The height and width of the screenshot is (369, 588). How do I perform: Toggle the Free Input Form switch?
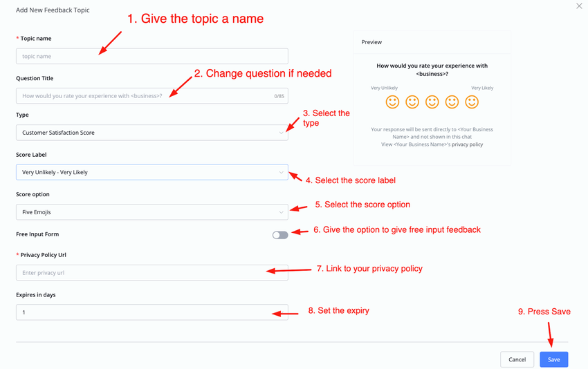(x=280, y=235)
